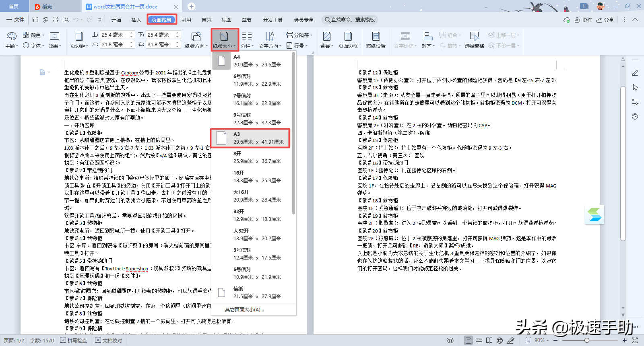Switch to the 开始 tab
This screenshot has height=346, width=644.
tap(116, 20)
